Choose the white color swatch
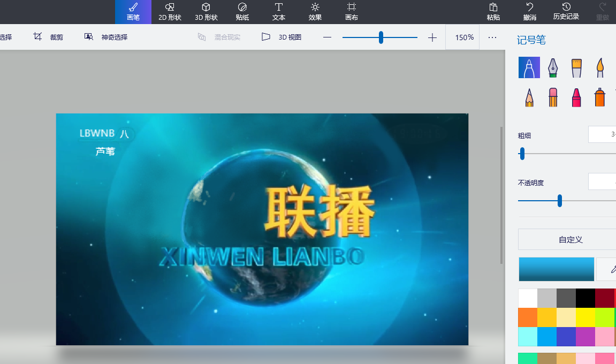The height and width of the screenshot is (364, 616). [x=528, y=298]
